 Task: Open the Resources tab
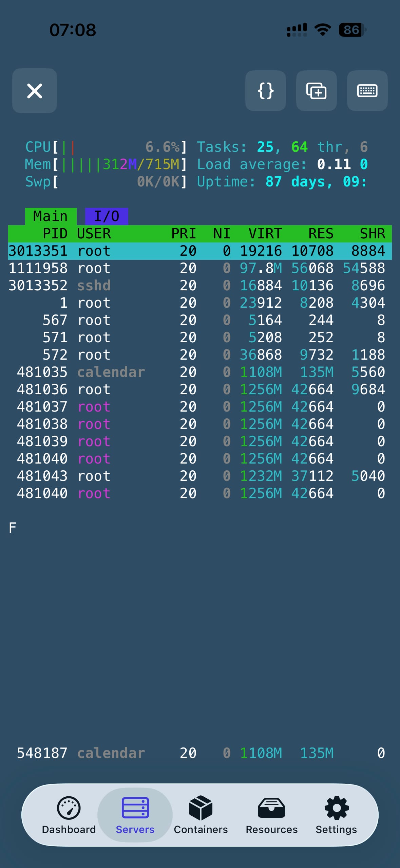(x=271, y=815)
